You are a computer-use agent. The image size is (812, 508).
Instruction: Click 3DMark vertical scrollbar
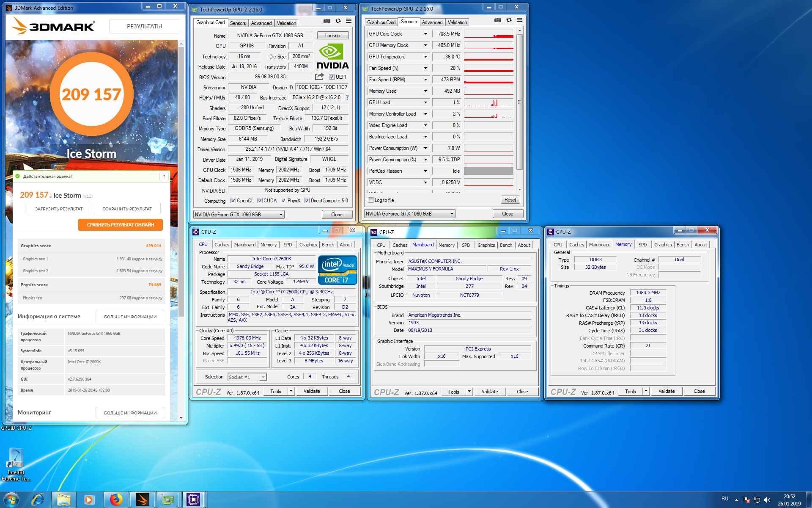(181, 182)
